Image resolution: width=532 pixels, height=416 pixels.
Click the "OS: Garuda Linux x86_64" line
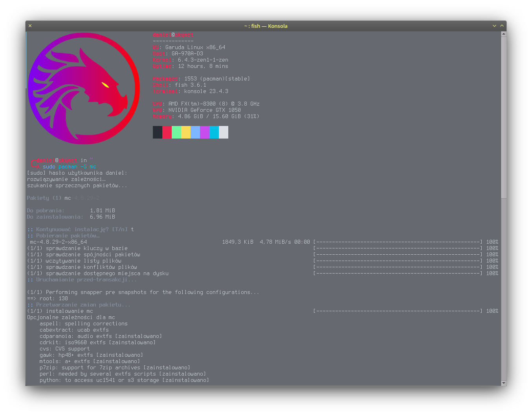189,47
